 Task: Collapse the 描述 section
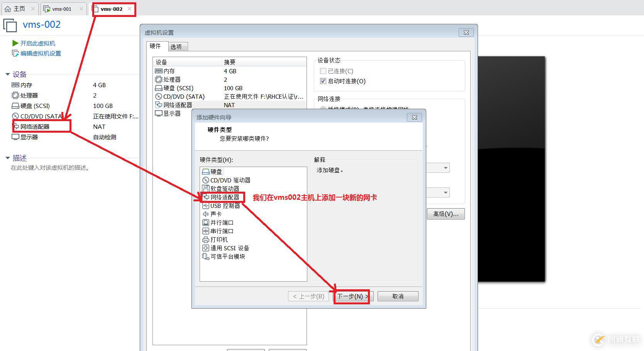point(7,158)
